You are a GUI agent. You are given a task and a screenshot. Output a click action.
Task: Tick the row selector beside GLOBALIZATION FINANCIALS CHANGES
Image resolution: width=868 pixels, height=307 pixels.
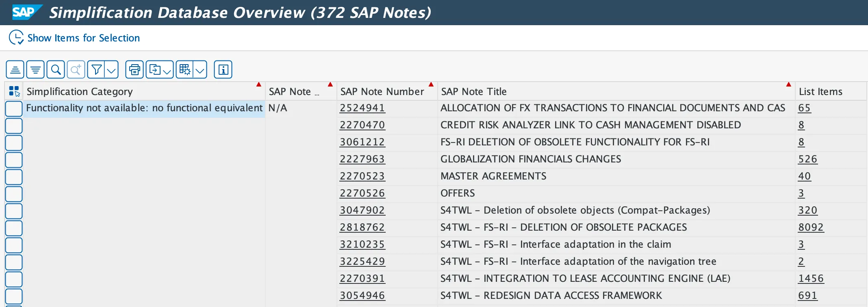[14, 160]
